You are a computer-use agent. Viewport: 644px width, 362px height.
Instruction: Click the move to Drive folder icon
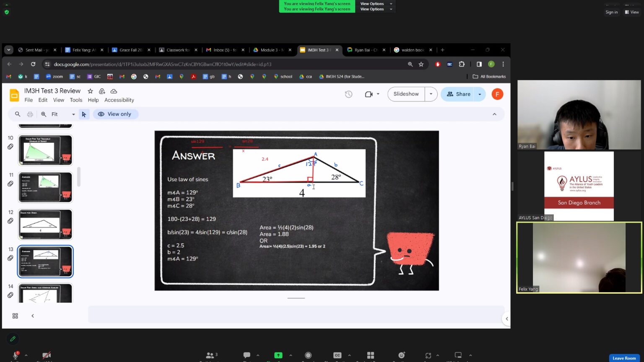(x=102, y=91)
